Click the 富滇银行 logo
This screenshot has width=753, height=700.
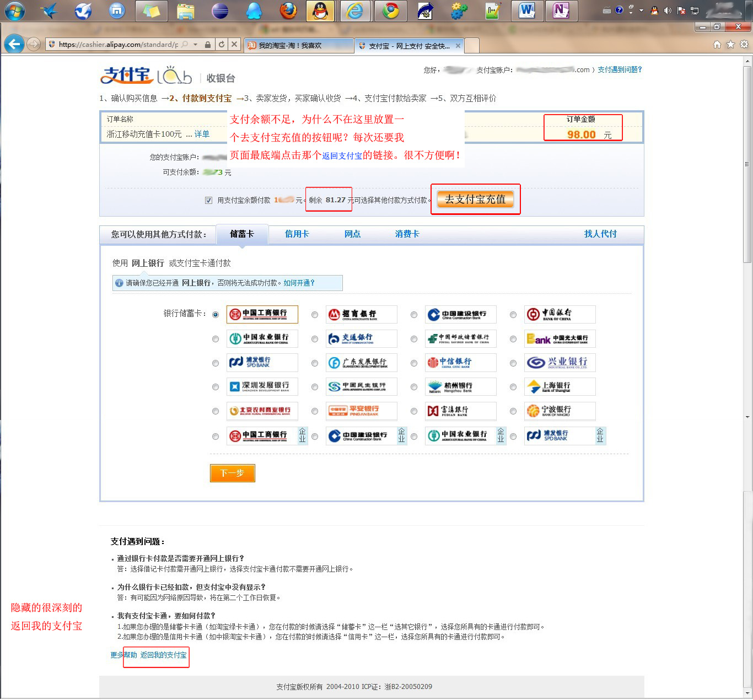(x=461, y=411)
